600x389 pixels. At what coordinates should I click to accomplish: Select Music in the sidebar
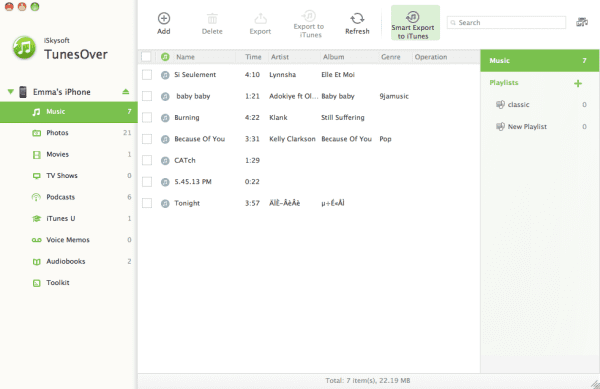point(68,112)
